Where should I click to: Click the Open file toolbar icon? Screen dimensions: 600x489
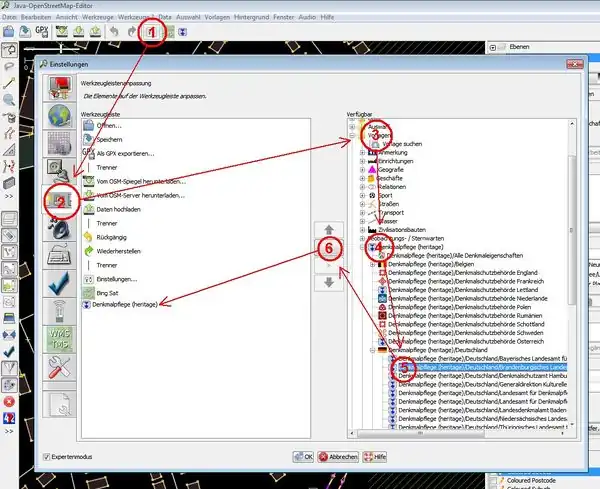(x=10, y=31)
